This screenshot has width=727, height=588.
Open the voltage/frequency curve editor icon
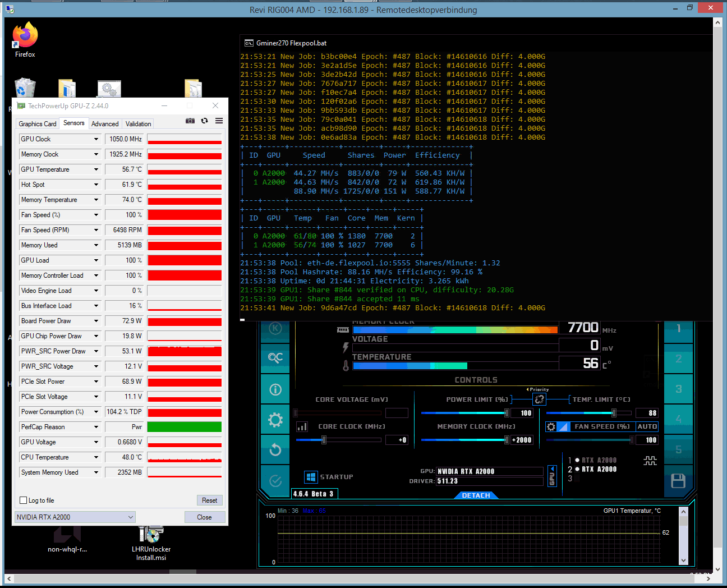point(302,427)
